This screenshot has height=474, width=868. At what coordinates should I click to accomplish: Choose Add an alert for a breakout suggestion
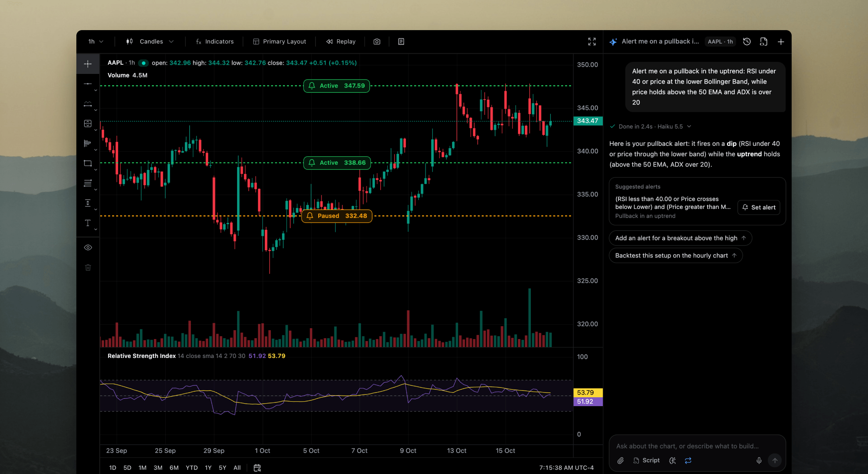point(680,238)
